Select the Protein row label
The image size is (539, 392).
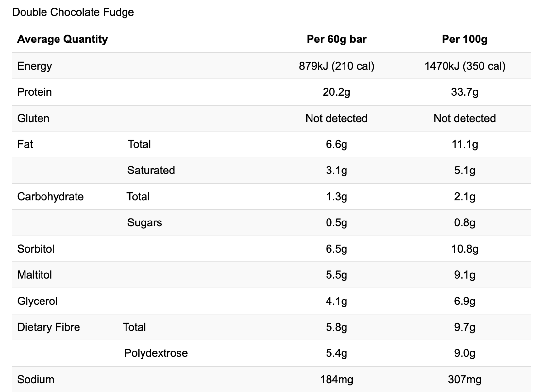(34, 92)
